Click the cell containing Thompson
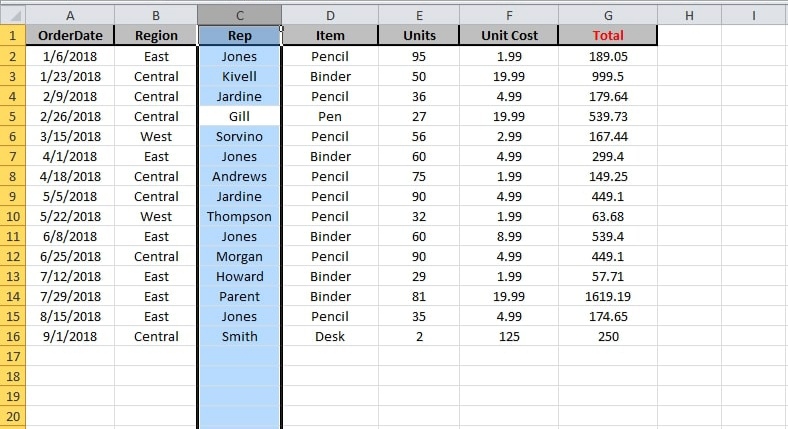 (239, 216)
